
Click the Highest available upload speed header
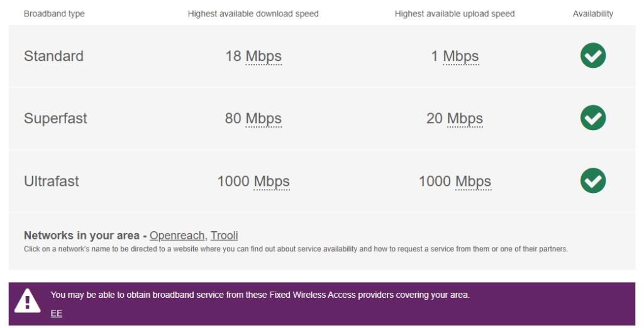pos(455,14)
